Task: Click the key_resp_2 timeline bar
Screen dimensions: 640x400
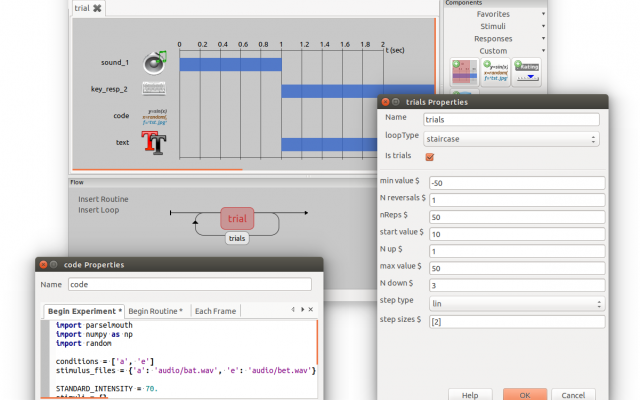Action: tap(358, 91)
